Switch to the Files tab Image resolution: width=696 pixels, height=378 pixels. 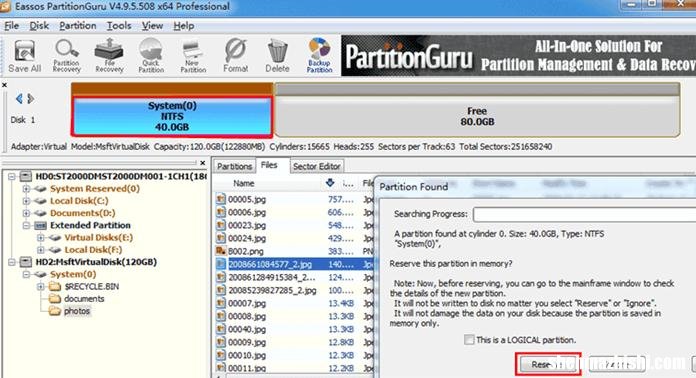pyautogui.click(x=269, y=165)
